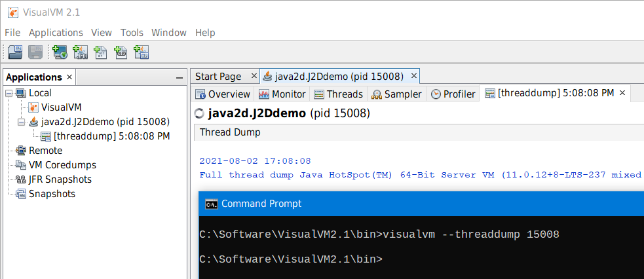Select java2d.J2Ddemo (pid 15008) tree node
Viewport: 644px width, 279px height.
[105, 122]
